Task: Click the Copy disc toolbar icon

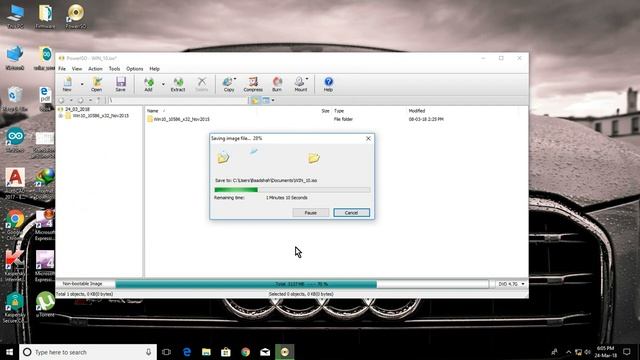Action: click(x=229, y=84)
